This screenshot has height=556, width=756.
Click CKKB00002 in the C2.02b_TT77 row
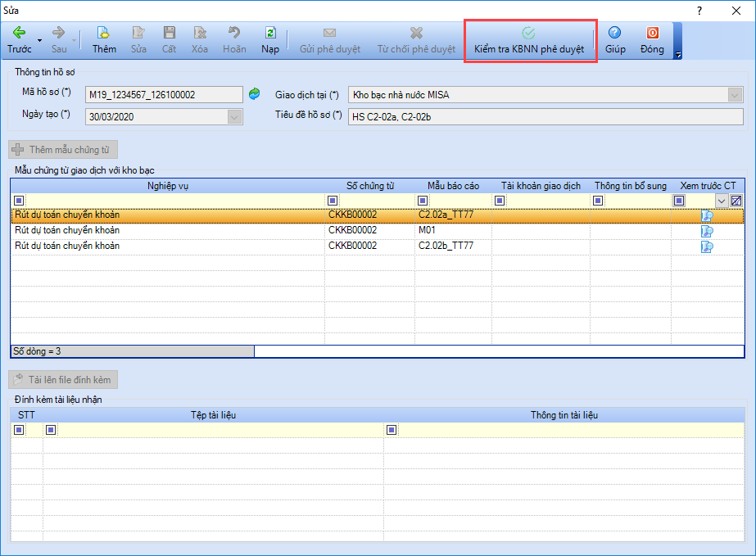click(352, 246)
